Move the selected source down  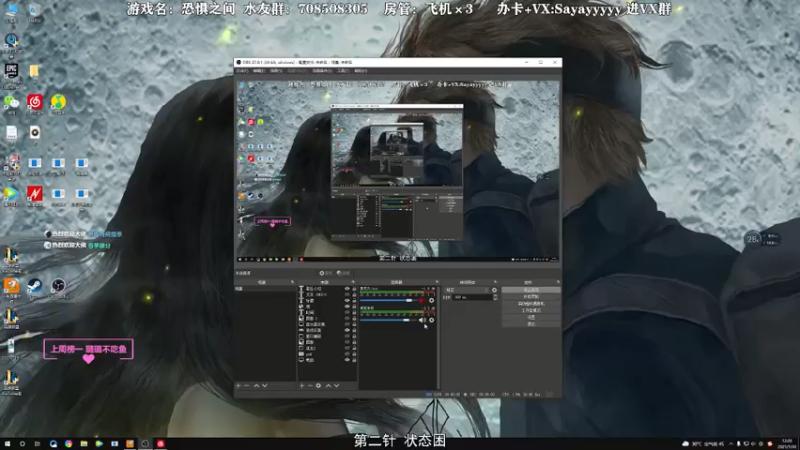(x=336, y=386)
